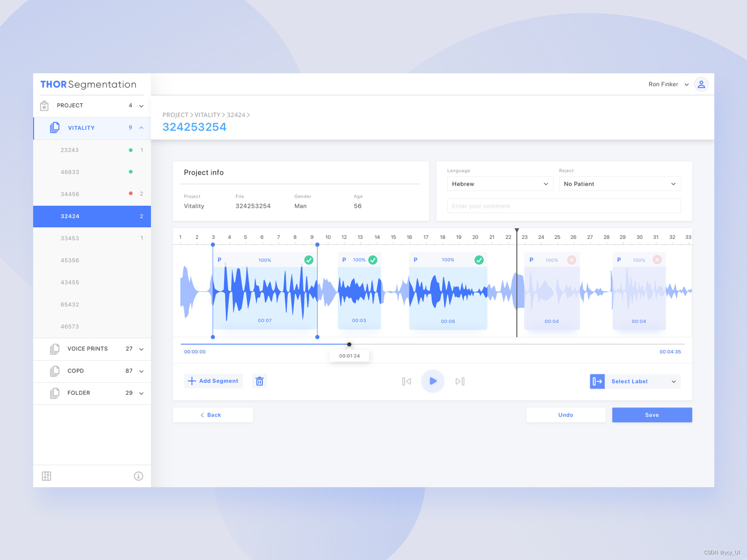Open the Select Label dropdown
The height and width of the screenshot is (560, 747).
(642, 381)
